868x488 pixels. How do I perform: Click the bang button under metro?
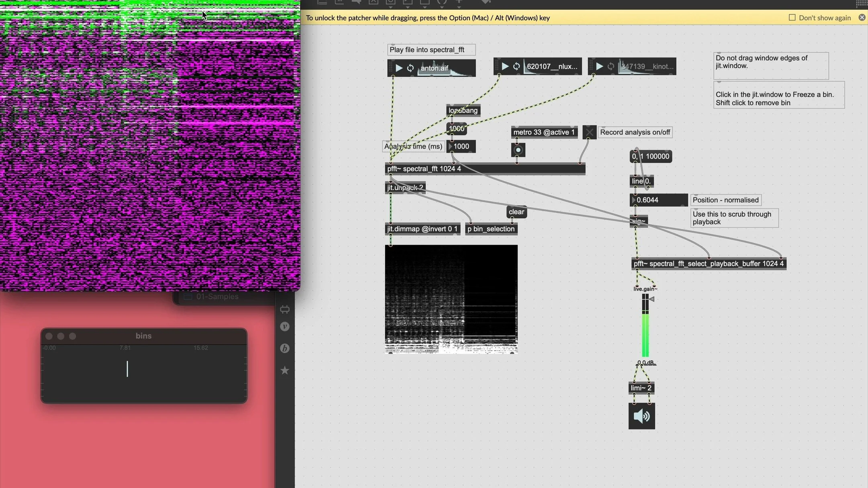click(518, 150)
